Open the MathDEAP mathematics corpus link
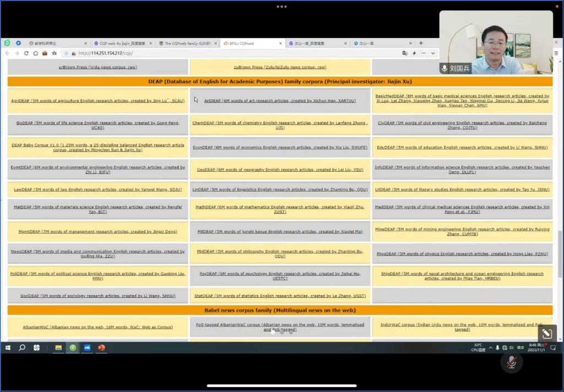This screenshot has height=392, width=564. pyautogui.click(x=280, y=209)
